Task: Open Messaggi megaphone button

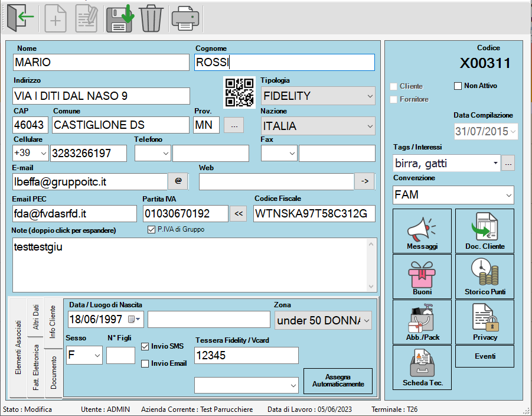Action: (422, 231)
